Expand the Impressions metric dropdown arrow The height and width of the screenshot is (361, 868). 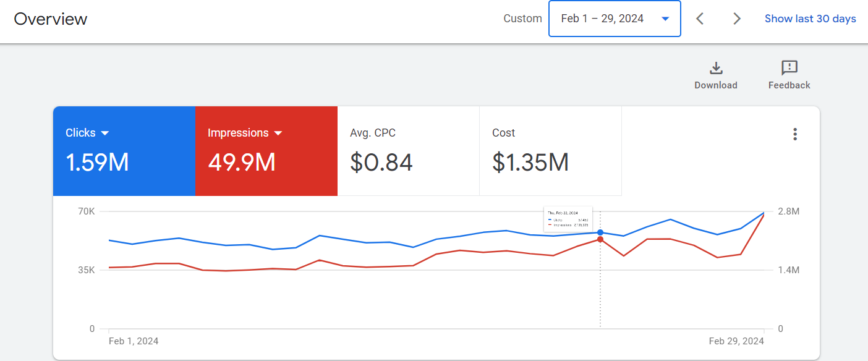pyautogui.click(x=278, y=133)
